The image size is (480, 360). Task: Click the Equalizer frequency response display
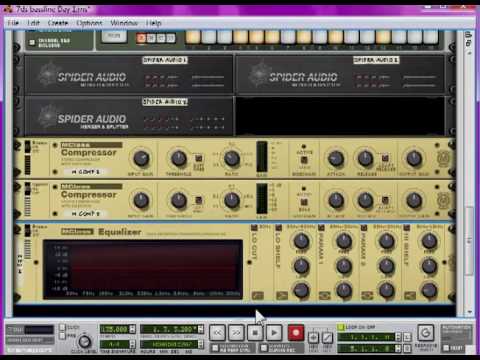pyautogui.click(x=143, y=269)
